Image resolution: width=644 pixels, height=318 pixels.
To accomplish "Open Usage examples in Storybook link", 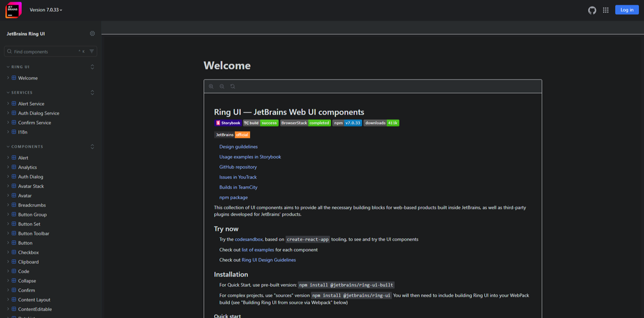I will click(x=250, y=157).
